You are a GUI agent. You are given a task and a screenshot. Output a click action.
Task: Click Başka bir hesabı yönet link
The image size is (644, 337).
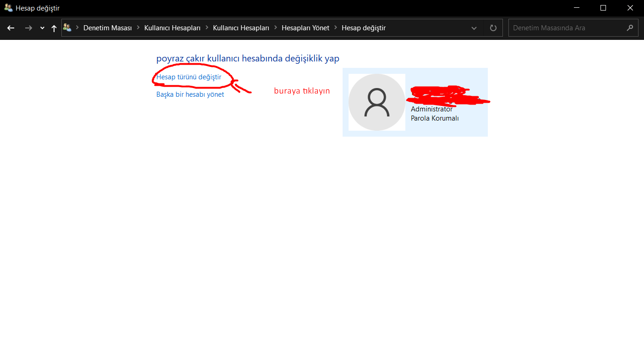click(x=190, y=94)
